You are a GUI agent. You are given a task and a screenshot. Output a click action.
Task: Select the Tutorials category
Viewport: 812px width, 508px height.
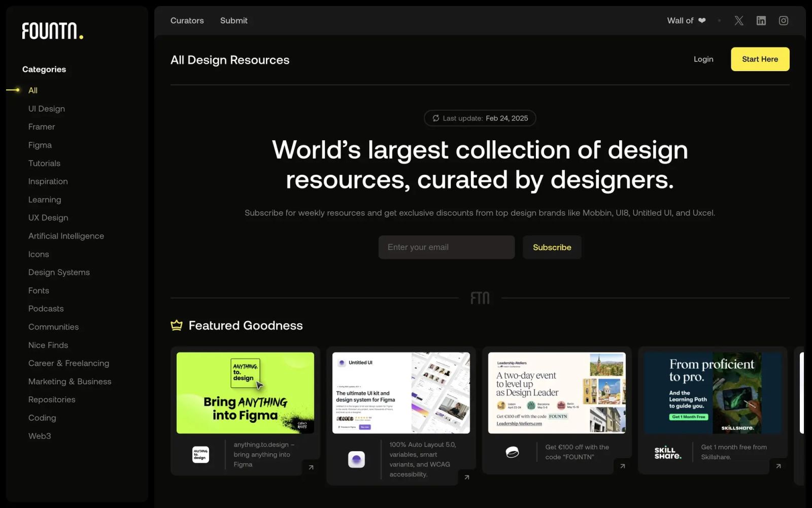tap(44, 163)
